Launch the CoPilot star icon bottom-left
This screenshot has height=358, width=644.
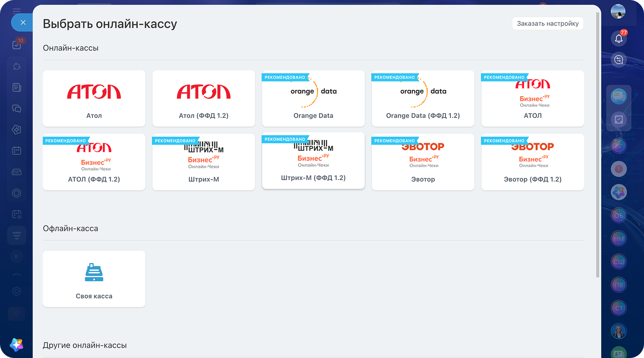[x=17, y=344]
